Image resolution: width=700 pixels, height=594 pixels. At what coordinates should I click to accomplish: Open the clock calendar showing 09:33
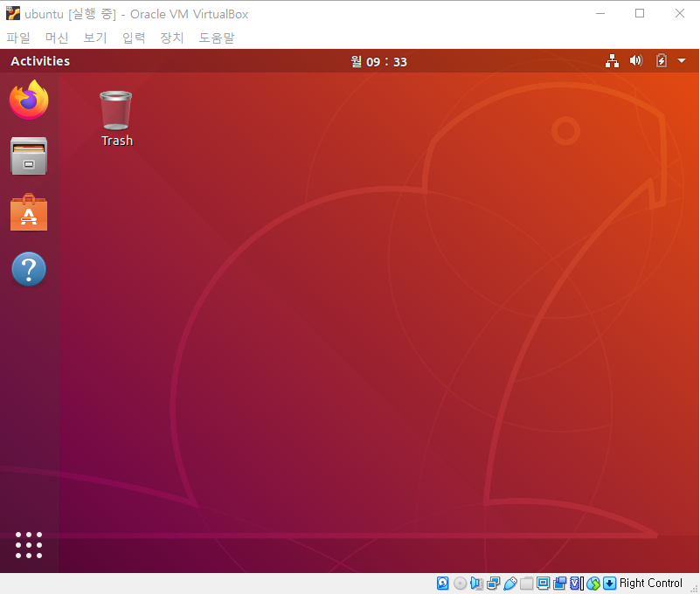(x=379, y=61)
